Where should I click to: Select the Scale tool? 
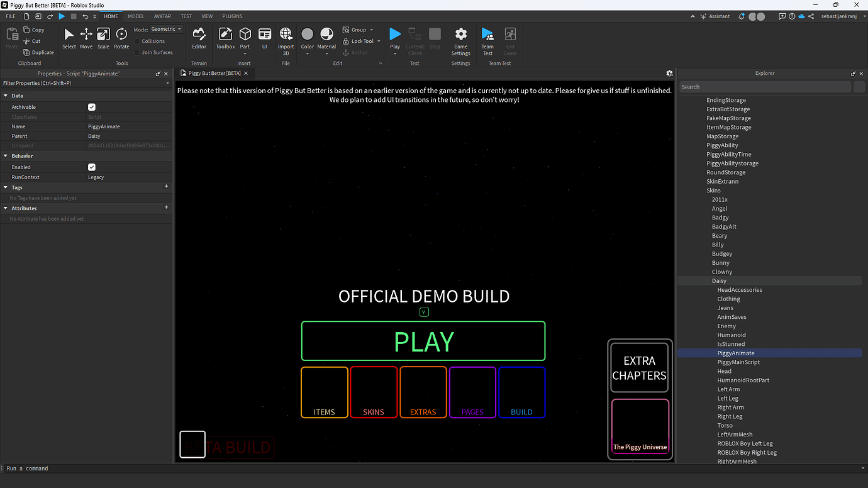coord(103,38)
